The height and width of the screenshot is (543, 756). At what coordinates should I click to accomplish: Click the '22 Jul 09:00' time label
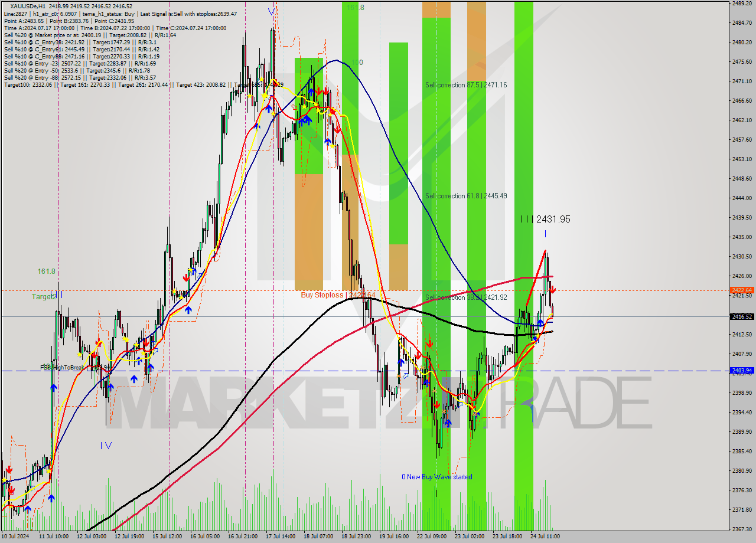[x=432, y=537]
